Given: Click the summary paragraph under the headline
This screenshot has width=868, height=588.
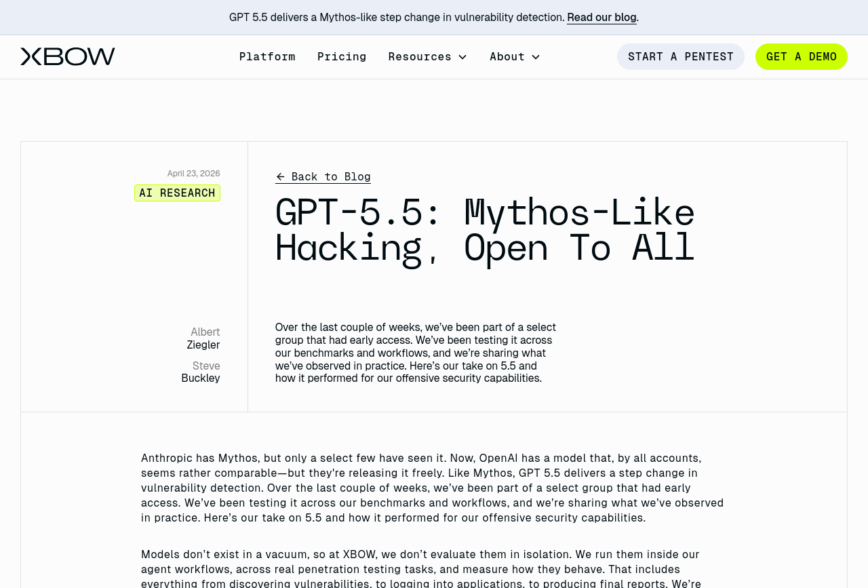Looking at the screenshot, I should click(415, 353).
